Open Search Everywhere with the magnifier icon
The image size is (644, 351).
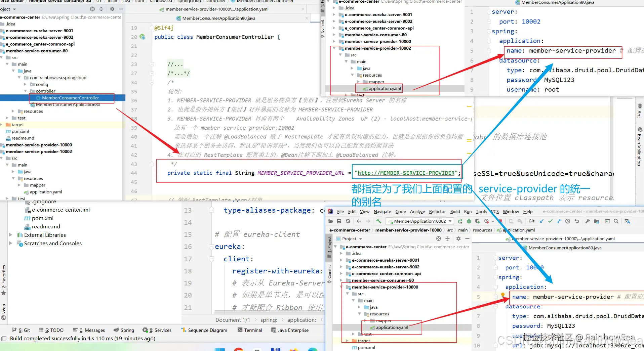tap(616, 221)
